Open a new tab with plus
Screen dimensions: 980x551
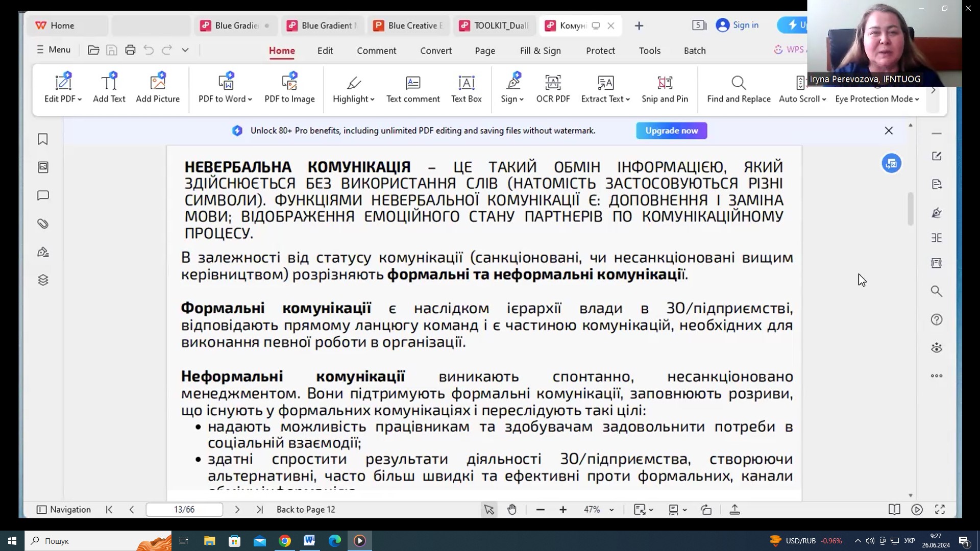point(639,26)
